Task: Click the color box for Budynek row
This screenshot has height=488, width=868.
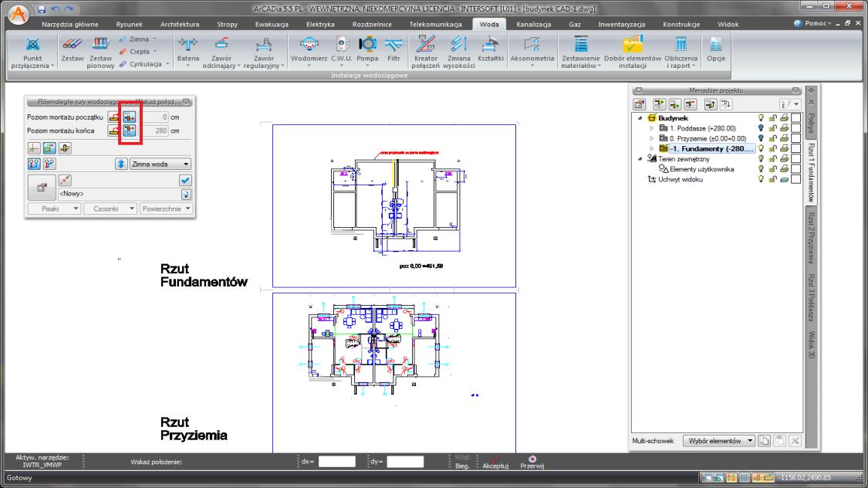Action: point(796,118)
